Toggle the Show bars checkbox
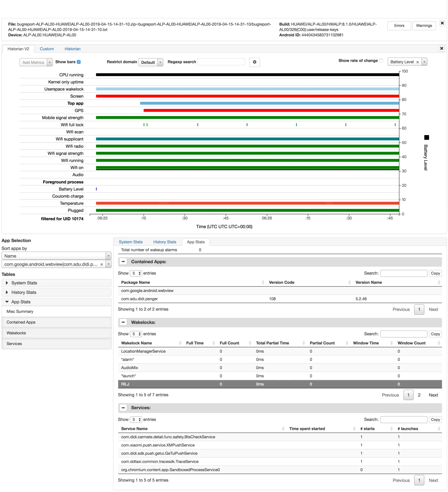The height and width of the screenshot is (492, 448). 79,62
